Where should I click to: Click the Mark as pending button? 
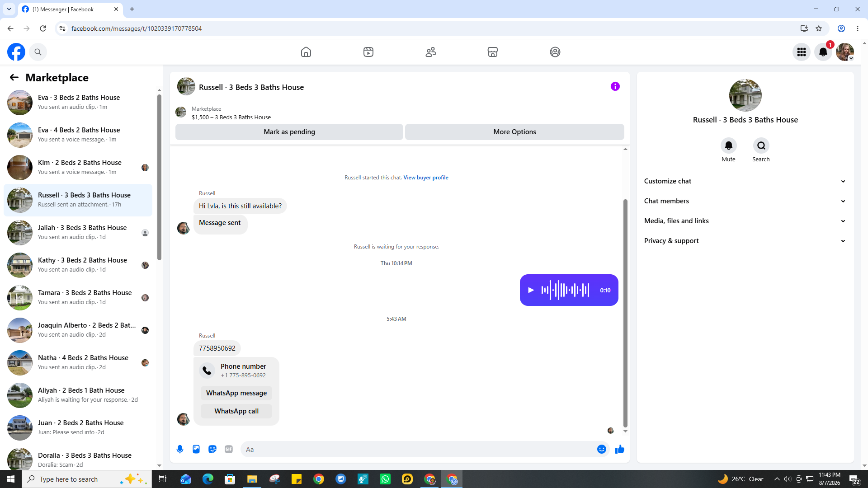pos(289,132)
